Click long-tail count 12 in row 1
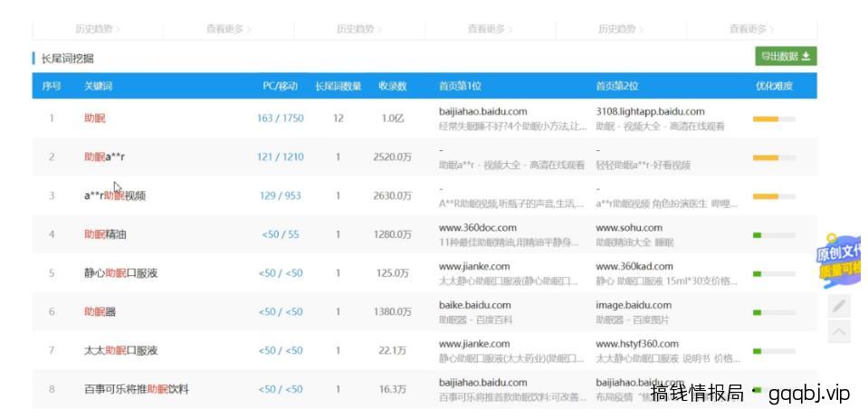The width and height of the screenshot is (868, 409). (x=339, y=119)
